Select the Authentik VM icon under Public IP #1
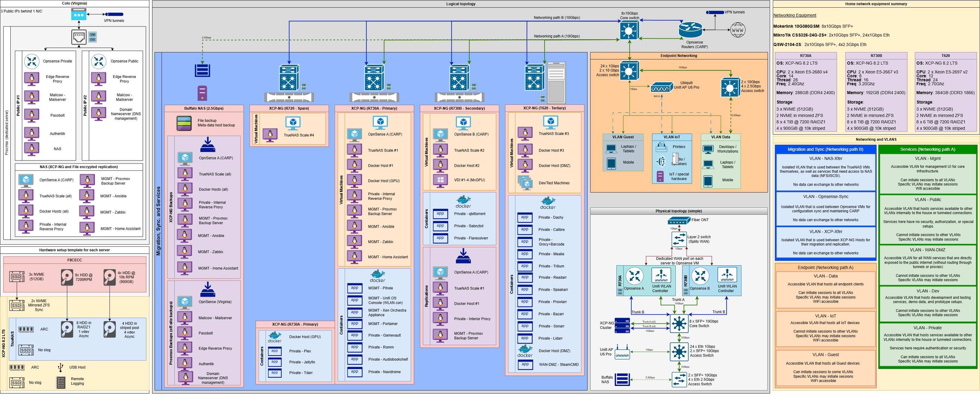The image size is (980, 410). point(32,133)
